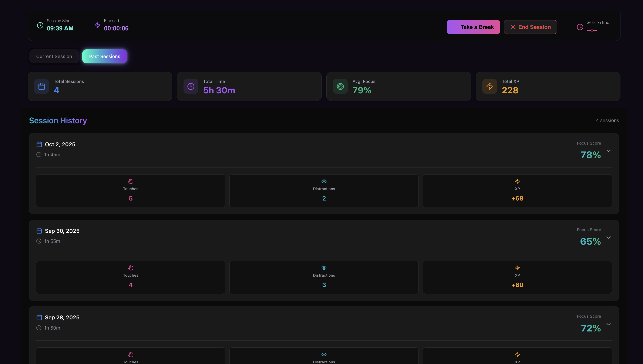This screenshot has width=643, height=364.
Task: Expand the Oct 2, 2025 session chevron
Action: pos(608,151)
